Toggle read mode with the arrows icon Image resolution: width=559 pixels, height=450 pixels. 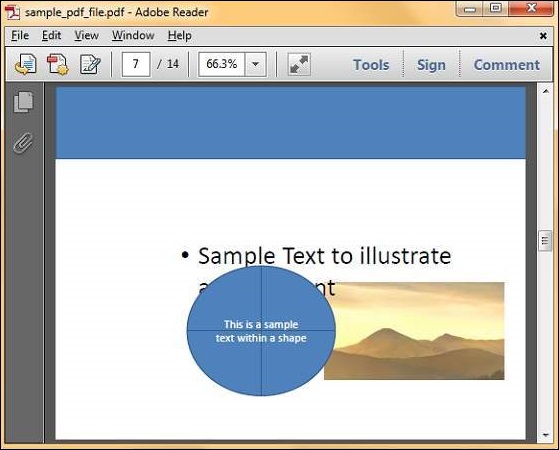(x=299, y=65)
